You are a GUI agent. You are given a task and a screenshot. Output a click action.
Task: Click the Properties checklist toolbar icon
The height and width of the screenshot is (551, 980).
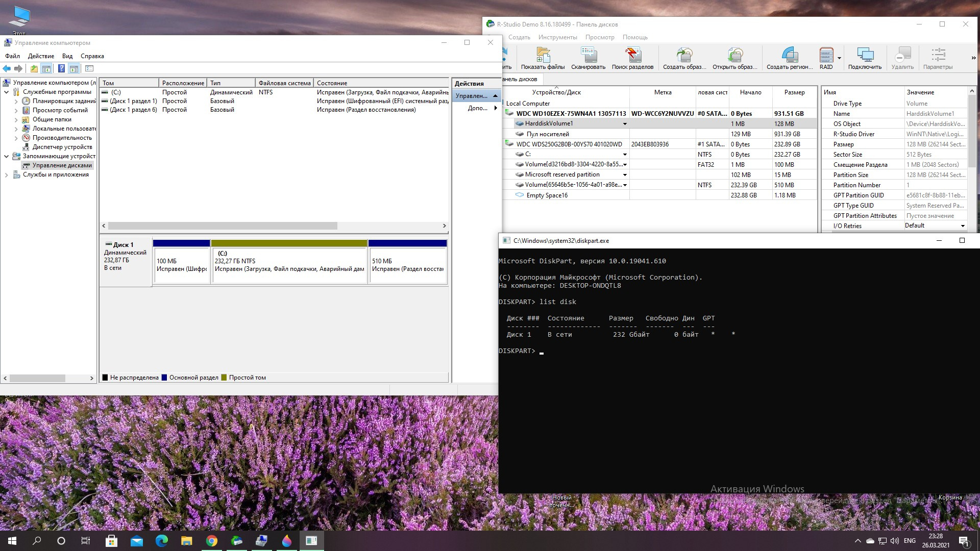[89, 68]
